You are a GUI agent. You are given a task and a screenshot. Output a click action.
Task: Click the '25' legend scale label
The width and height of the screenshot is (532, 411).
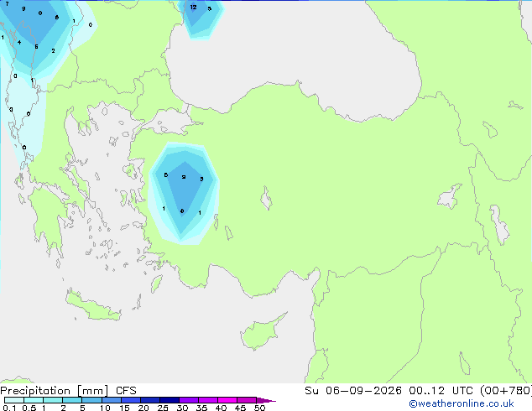[163, 408]
